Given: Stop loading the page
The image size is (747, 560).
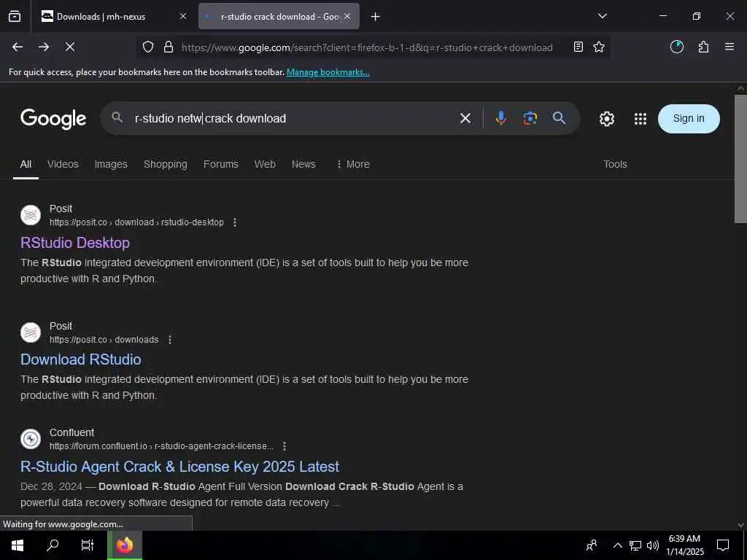Looking at the screenshot, I should [70, 47].
